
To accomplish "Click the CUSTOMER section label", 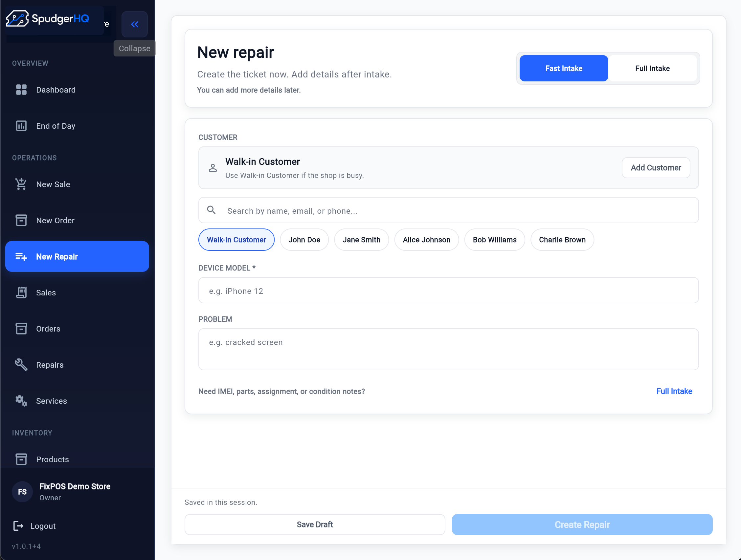I will pos(218,137).
